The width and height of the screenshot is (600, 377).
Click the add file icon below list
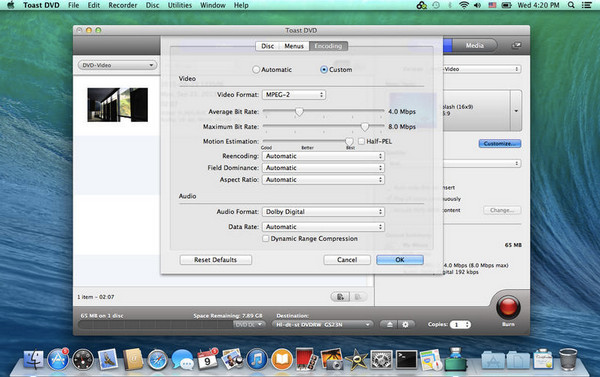coord(340,297)
